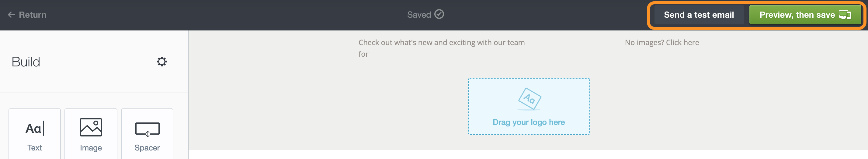Edit the preheader text "Check out what's new"
The image size is (868, 159).
(441, 48)
